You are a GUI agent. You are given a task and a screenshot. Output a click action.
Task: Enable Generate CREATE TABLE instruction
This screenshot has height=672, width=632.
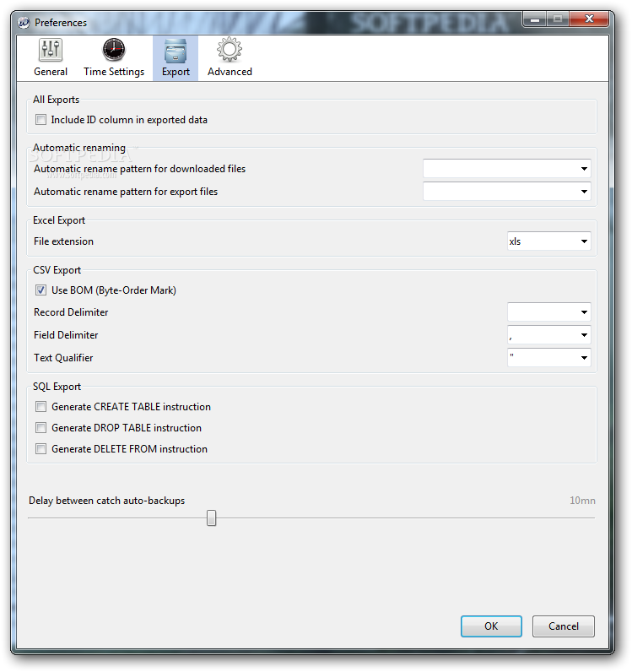[x=41, y=407]
